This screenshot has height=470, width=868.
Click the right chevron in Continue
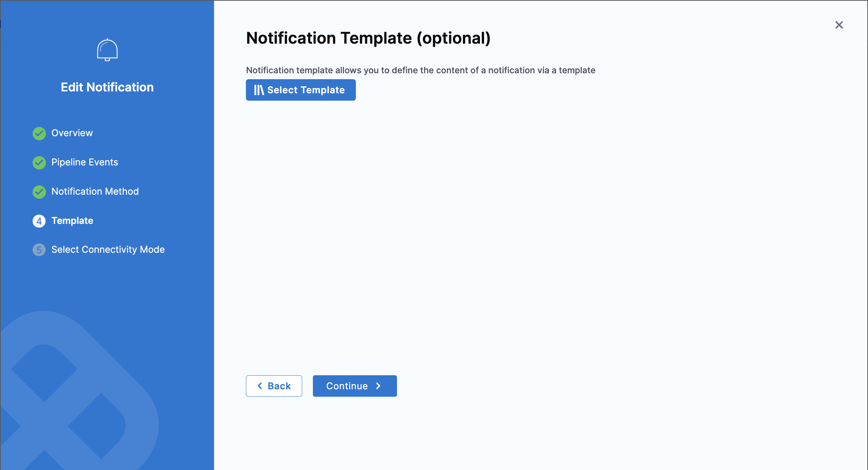coord(378,386)
